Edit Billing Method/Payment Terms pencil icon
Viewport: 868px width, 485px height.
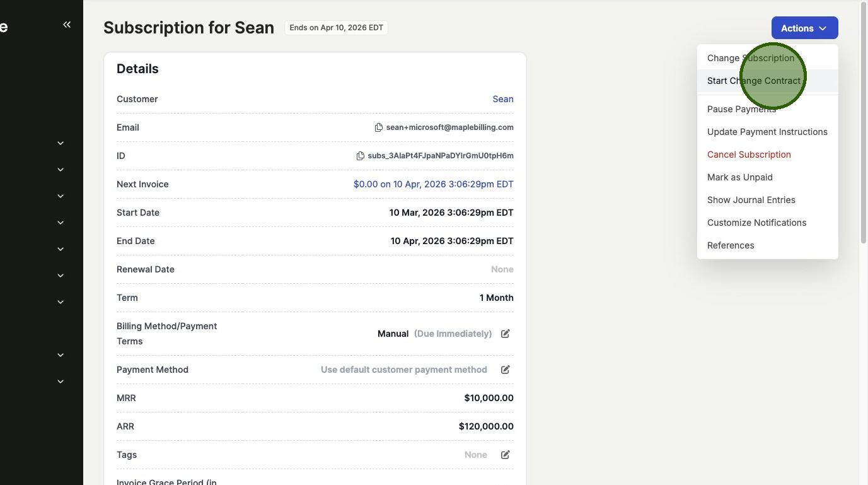click(x=505, y=334)
